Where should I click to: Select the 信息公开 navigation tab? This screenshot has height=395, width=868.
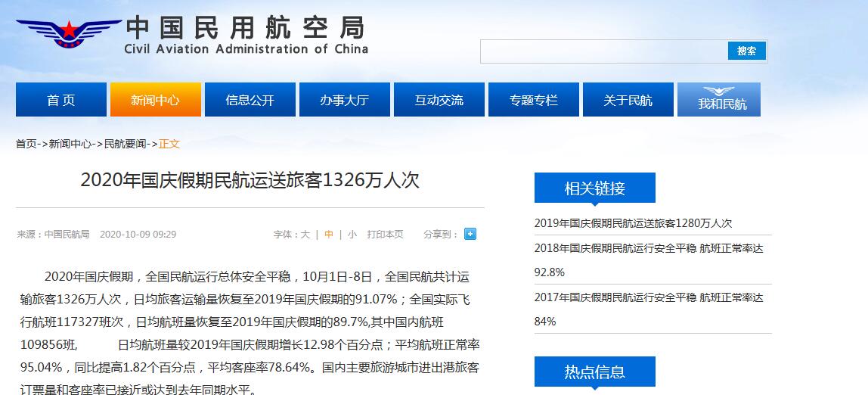(x=250, y=100)
